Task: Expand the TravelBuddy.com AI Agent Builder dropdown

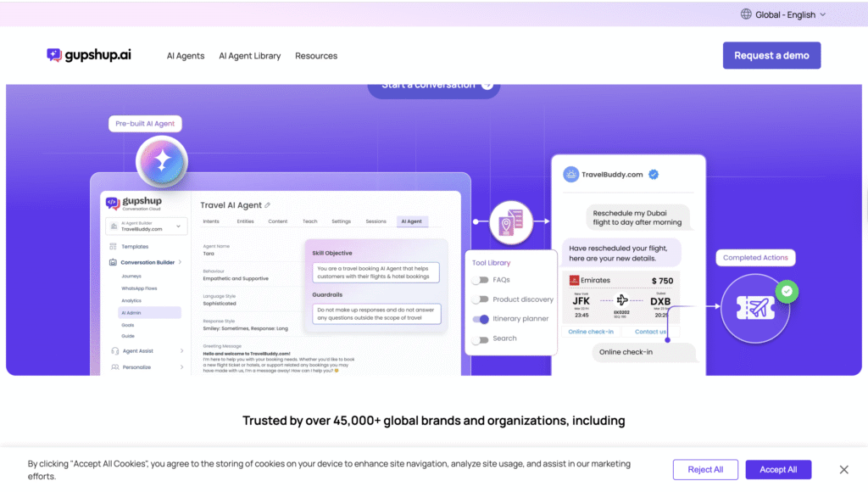Action: pyautogui.click(x=147, y=226)
